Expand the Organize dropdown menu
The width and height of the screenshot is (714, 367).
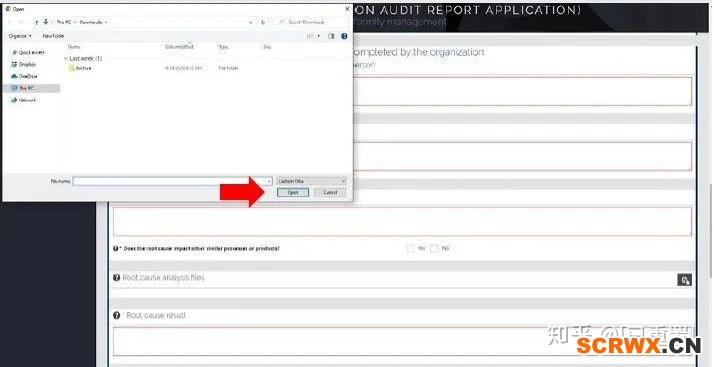[x=20, y=36]
